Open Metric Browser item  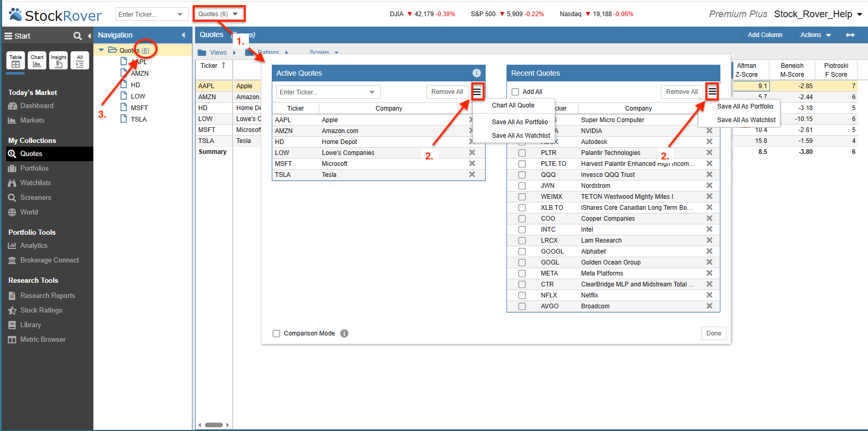[x=37, y=340]
